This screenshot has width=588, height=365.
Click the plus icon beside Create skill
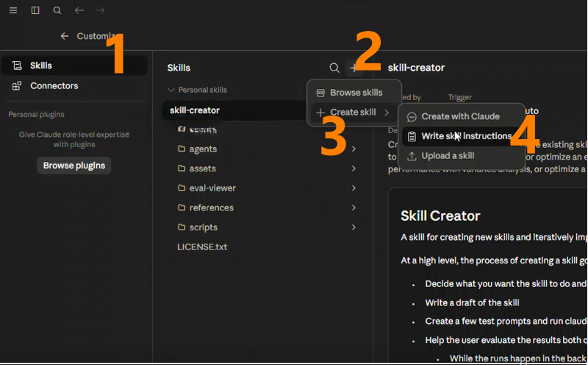(x=320, y=113)
